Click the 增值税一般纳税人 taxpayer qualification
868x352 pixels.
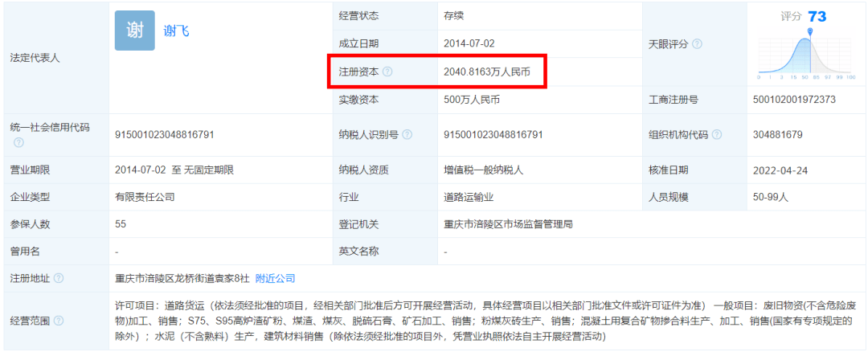click(x=483, y=170)
